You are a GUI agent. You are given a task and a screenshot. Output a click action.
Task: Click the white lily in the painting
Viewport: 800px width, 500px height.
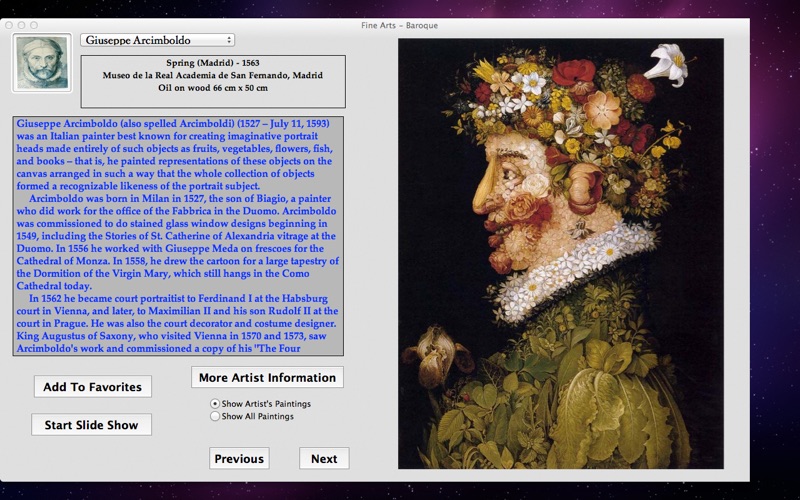coord(669,62)
